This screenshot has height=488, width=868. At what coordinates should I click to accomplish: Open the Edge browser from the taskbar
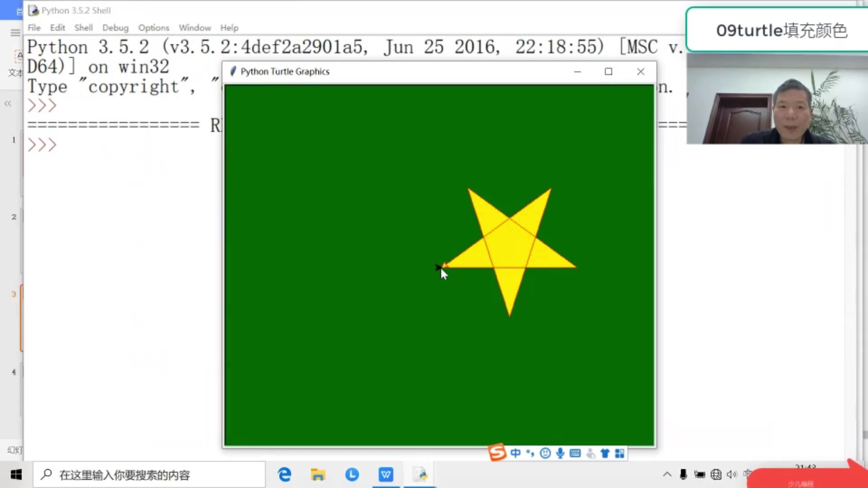click(x=284, y=474)
